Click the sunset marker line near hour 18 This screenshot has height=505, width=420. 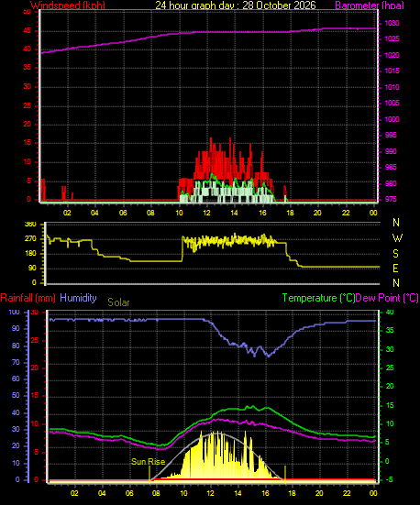285,474
